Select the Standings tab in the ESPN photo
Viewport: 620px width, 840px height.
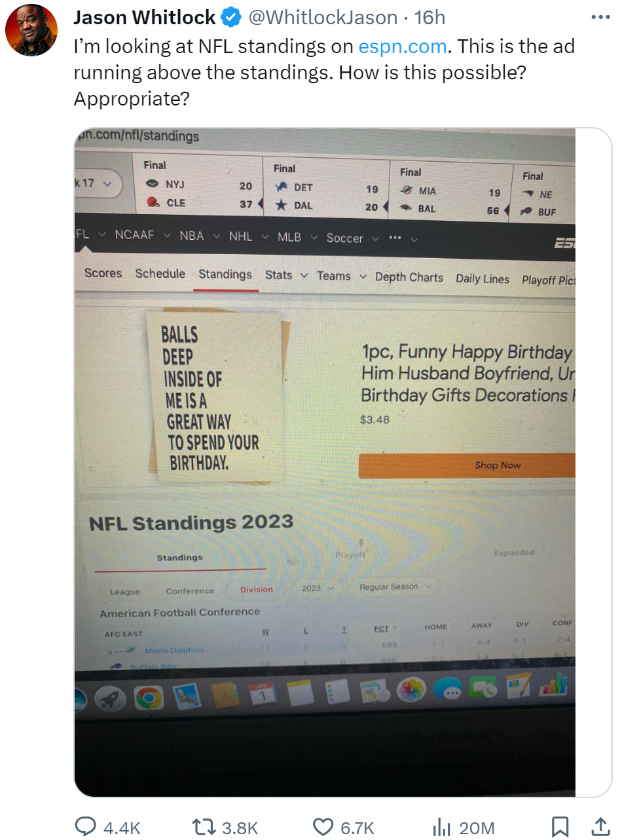pos(225,275)
